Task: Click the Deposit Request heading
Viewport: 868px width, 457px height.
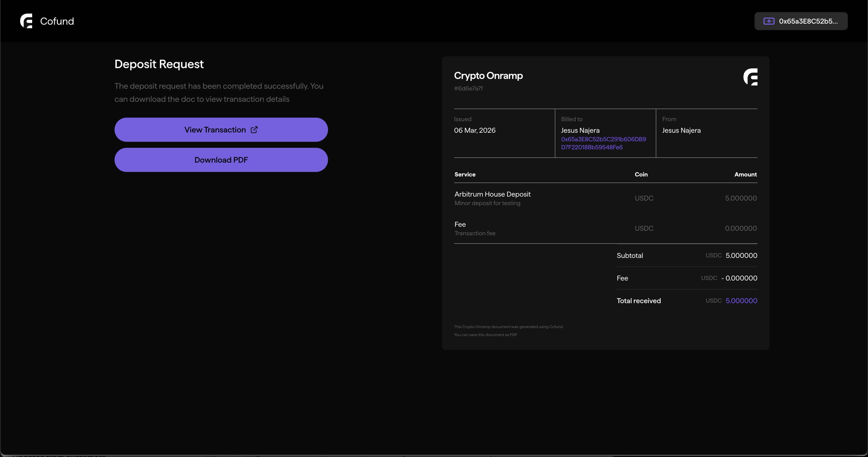Action: click(x=159, y=64)
